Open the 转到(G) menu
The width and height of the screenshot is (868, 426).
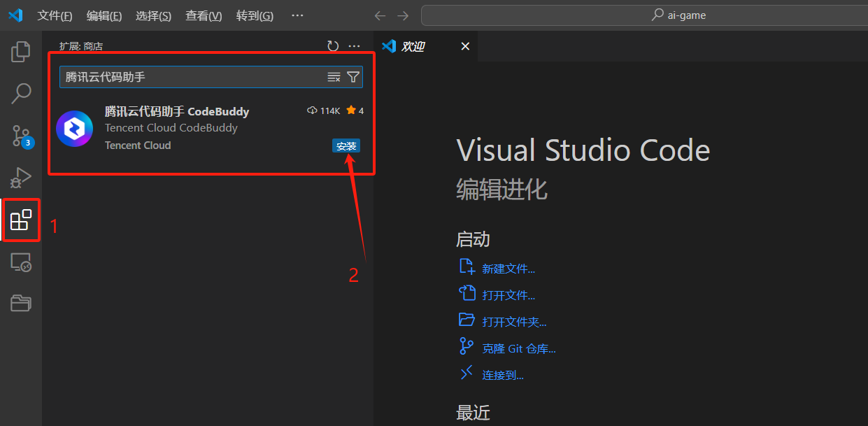pyautogui.click(x=255, y=15)
